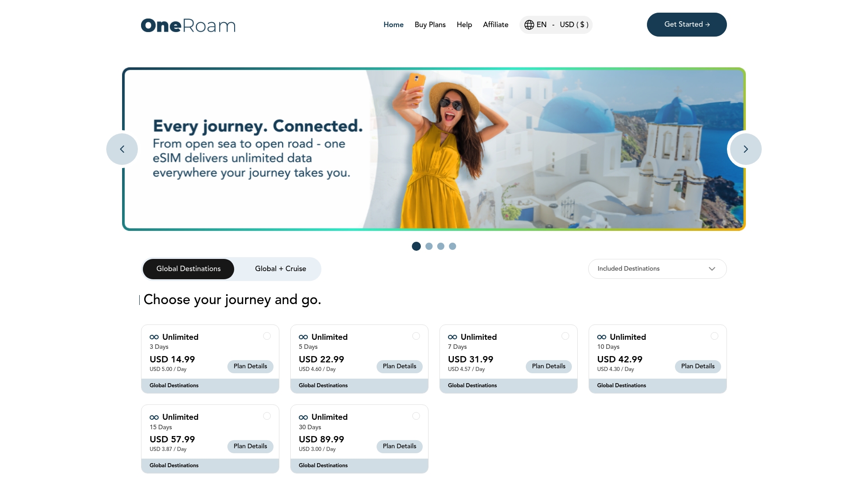
Task: Select first carousel indicator dot
Action: click(416, 246)
